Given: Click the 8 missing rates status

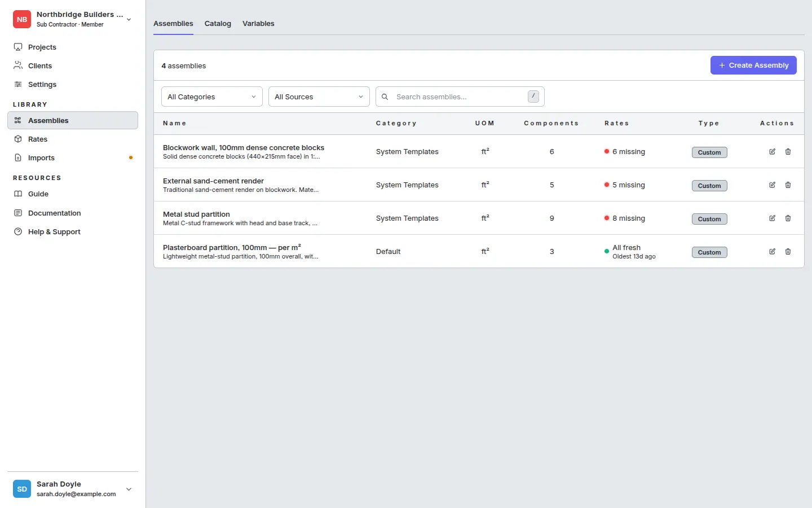Looking at the screenshot, I should click(625, 218).
